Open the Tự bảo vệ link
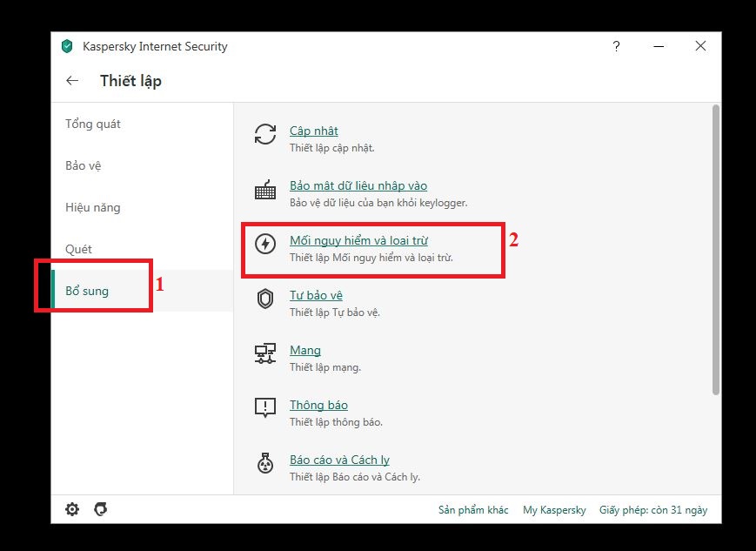Image resolution: width=756 pixels, height=551 pixels. coord(317,295)
